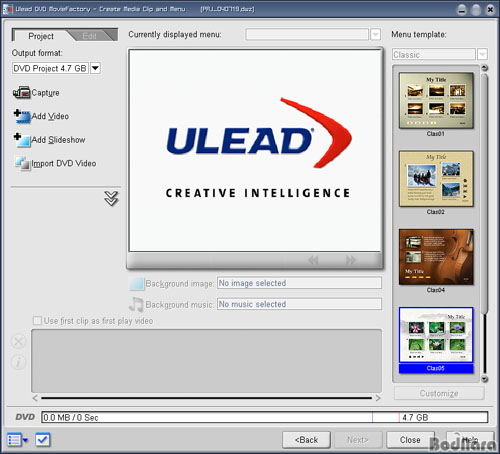
Task: Click the Add Video label
Action: [x=50, y=116]
